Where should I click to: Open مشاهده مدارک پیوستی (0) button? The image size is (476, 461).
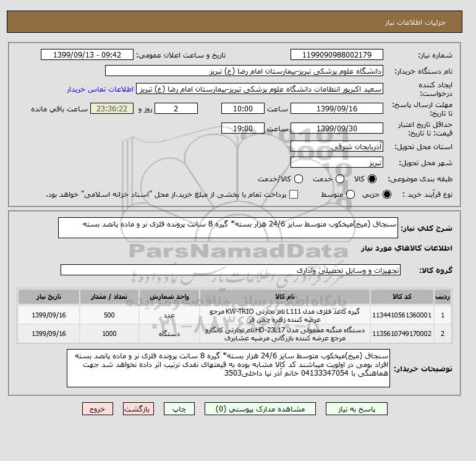click(260, 409)
